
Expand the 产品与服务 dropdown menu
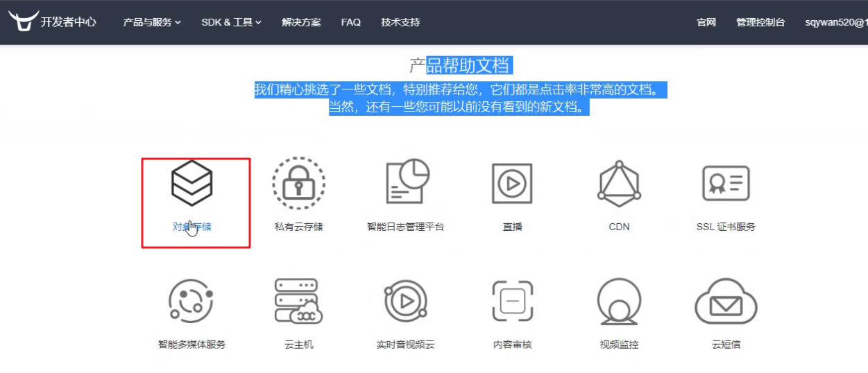(152, 22)
